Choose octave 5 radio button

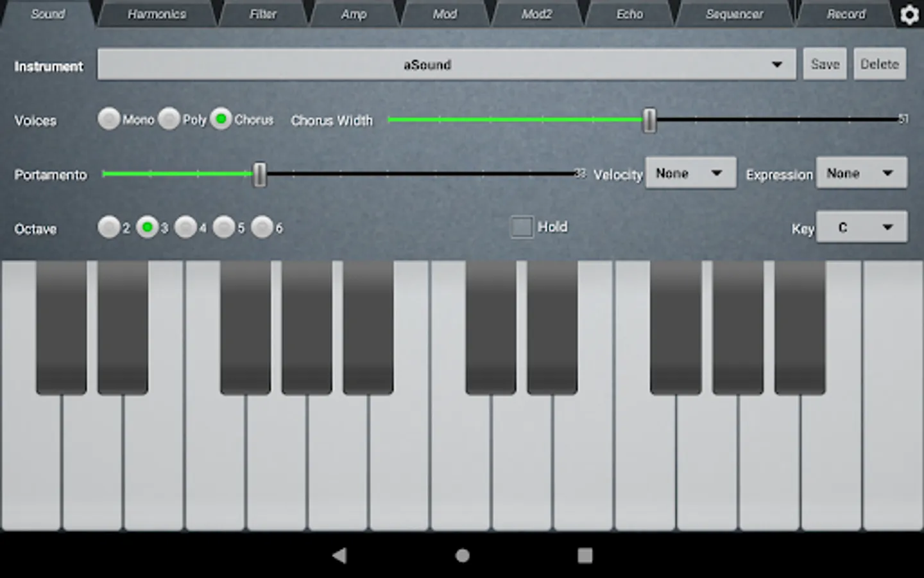click(x=224, y=227)
